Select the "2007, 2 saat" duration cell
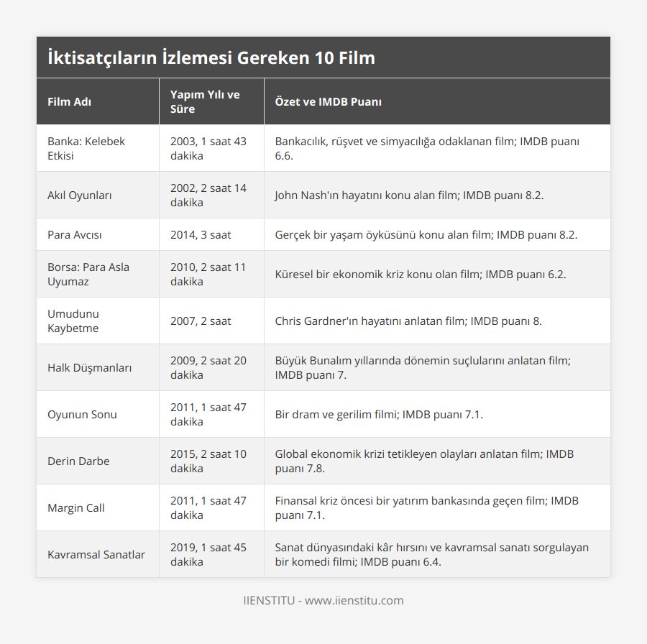This screenshot has width=647, height=644. click(201, 321)
